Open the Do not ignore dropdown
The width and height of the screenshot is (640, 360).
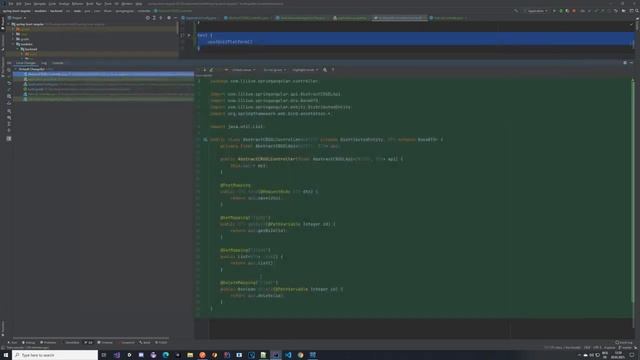[x=274, y=70]
